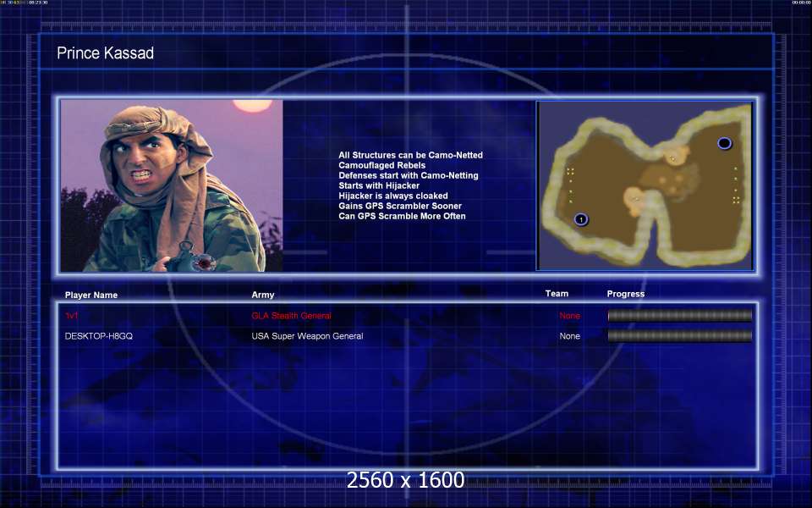
Task: Click the progress bar for DESKTOP-H8GQ
Action: (679, 336)
